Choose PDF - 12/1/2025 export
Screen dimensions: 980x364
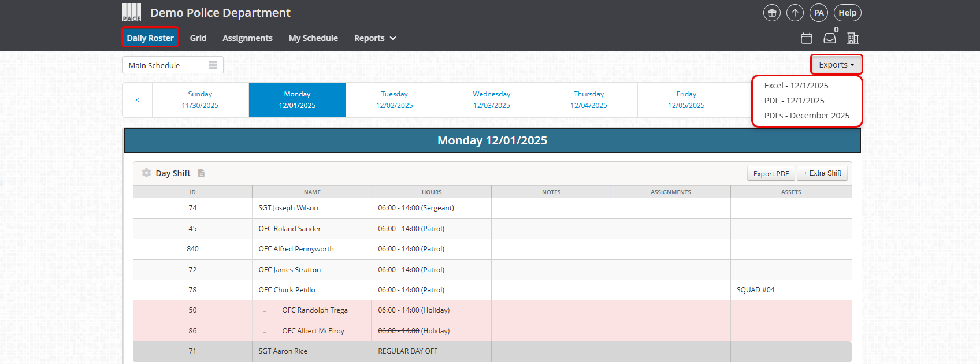pos(795,101)
